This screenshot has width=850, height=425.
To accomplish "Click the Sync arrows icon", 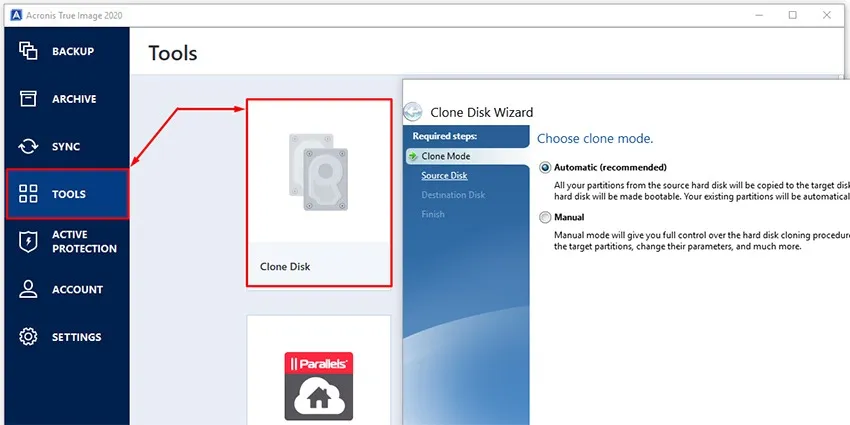I will [28, 146].
